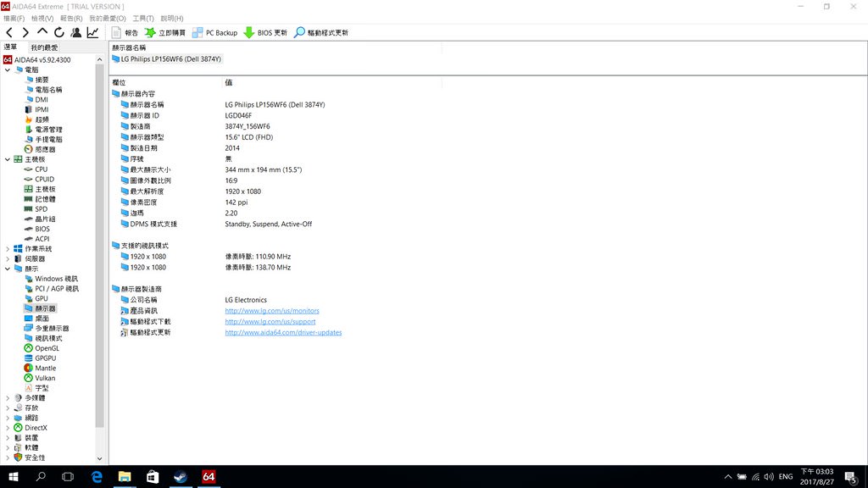Screen dimensions: 868x488
Task: Click the BIOS 更新 toolbar button
Action: pos(265,33)
